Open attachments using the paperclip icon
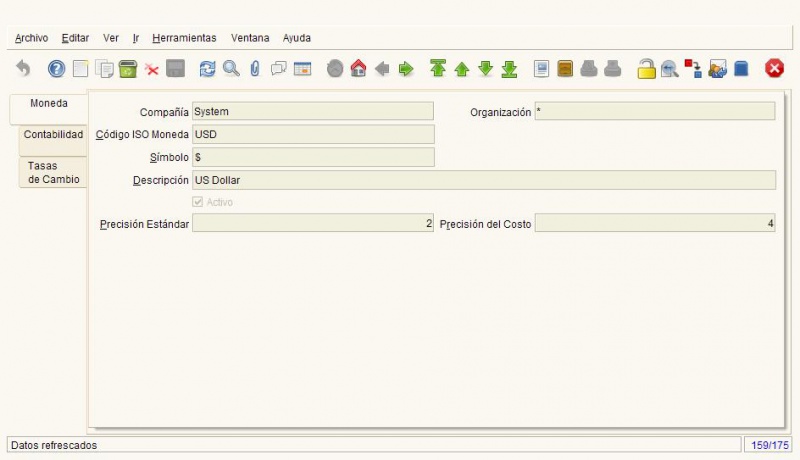 tap(255, 68)
